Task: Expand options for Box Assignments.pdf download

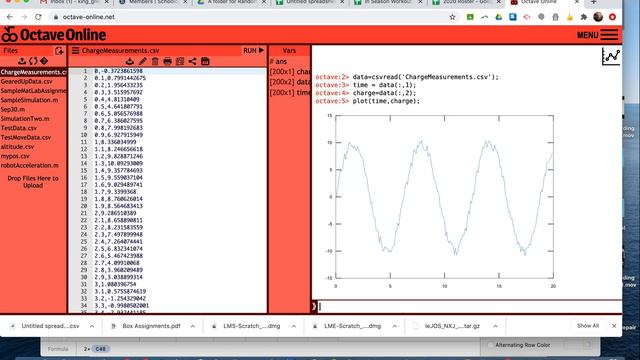Action: pyautogui.click(x=193, y=326)
